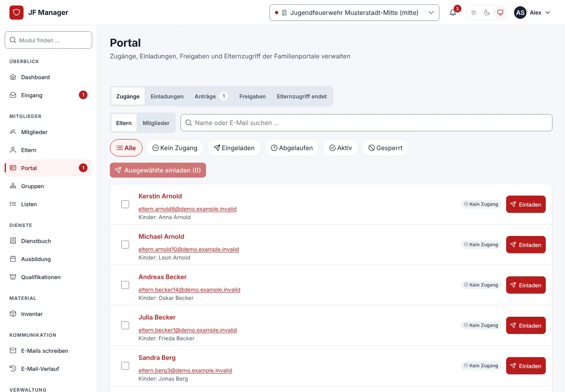
Task: Open Qualifikationen in the sidebar
Action: tap(49, 277)
